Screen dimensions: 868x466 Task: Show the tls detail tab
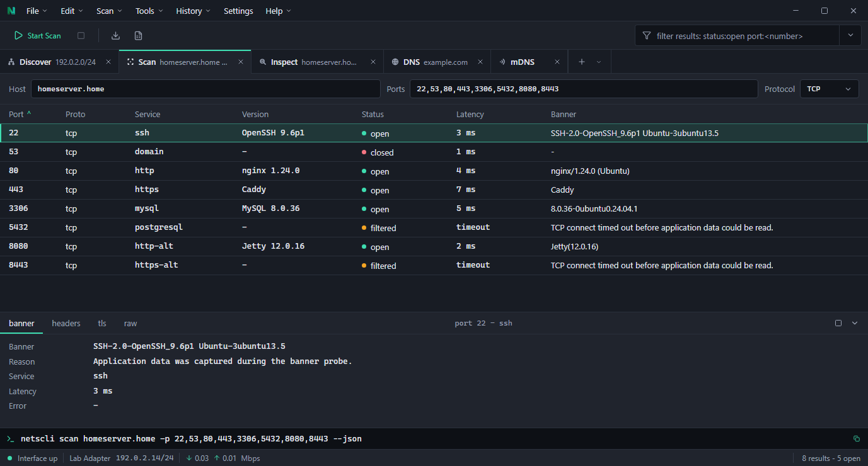pyautogui.click(x=102, y=323)
